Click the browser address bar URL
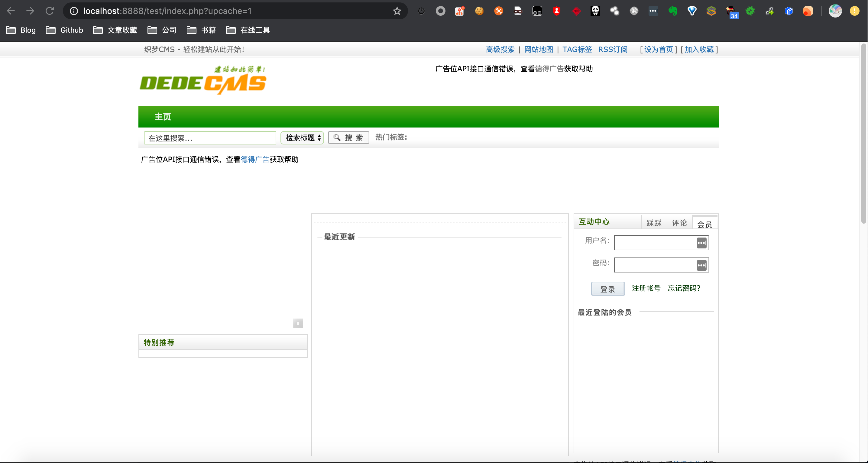This screenshot has width=868, height=463. tap(167, 11)
